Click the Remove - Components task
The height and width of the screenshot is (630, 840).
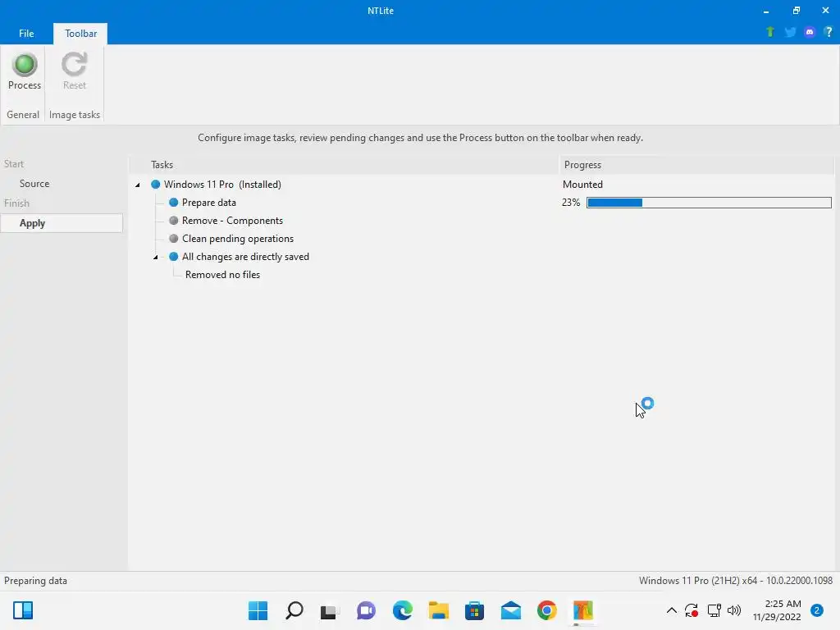[232, 221]
